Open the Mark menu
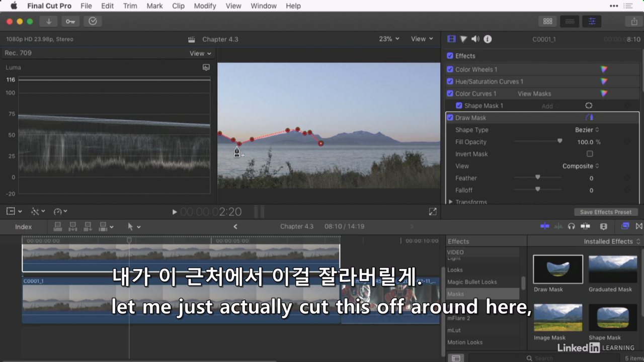The width and height of the screenshot is (644, 362). [154, 6]
